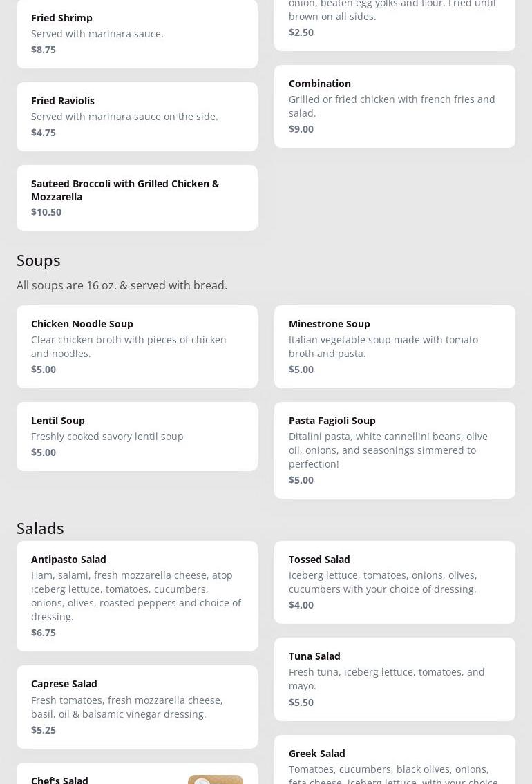Select the Fried Raviolis card

(137, 116)
